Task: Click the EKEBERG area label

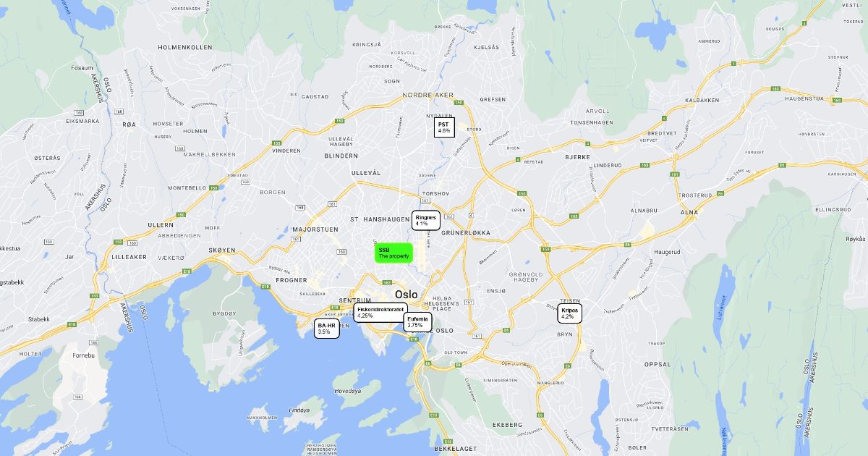Action: 507,424
